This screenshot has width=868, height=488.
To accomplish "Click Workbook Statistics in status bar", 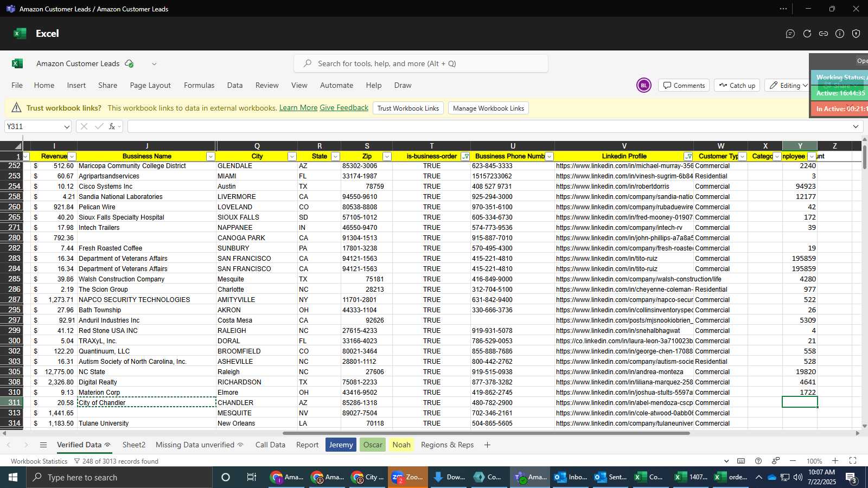I will coord(39,461).
